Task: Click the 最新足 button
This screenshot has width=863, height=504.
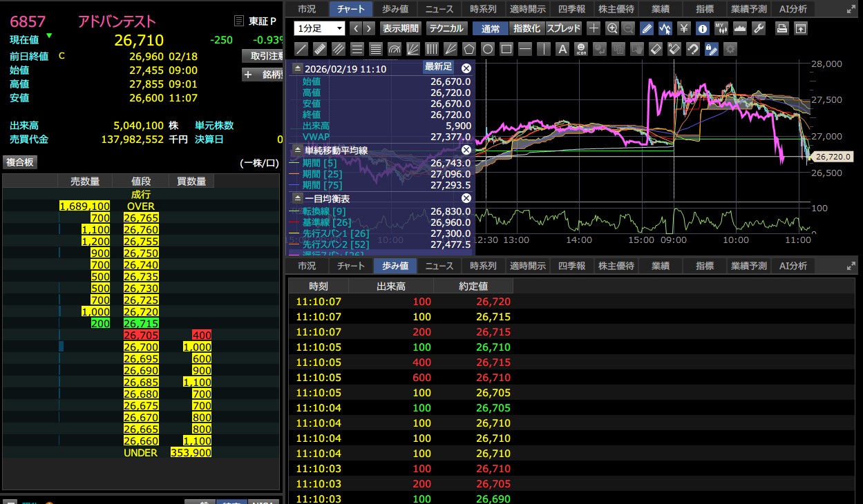Action: click(x=438, y=67)
